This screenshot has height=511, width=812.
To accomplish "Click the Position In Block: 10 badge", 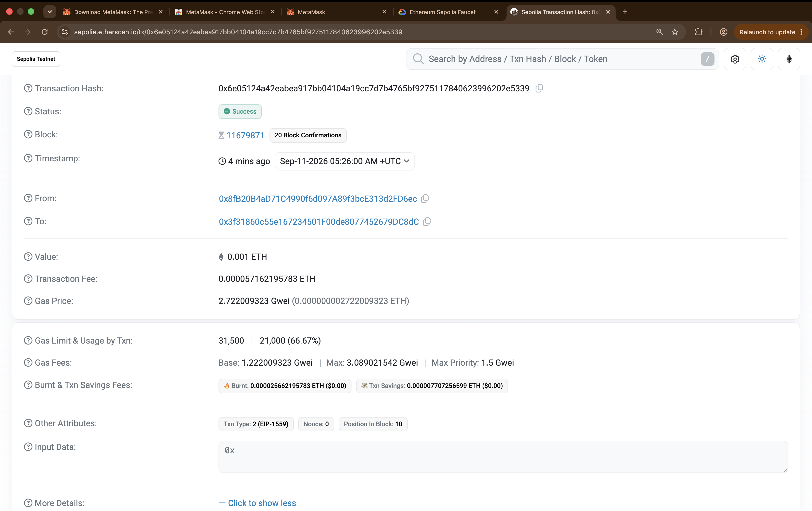I will coord(373,424).
